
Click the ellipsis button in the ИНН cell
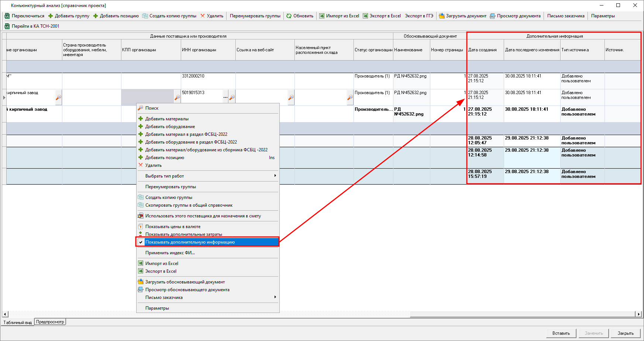(225, 97)
